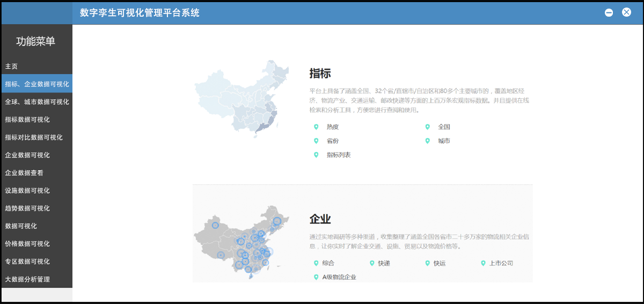The image size is (644, 304).
Task: Select 全球、城市数据可视化 menu item
Action: tap(37, 102)
